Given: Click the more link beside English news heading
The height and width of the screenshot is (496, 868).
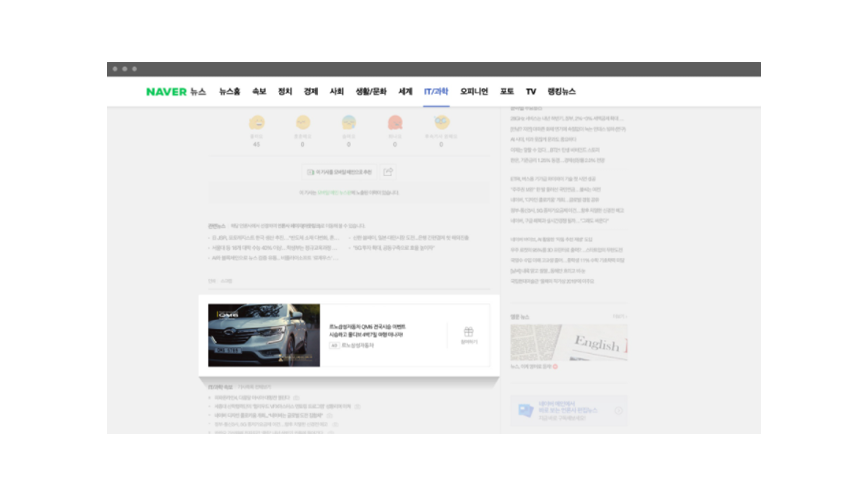Looking at the screenshot, I should point(620,317).
